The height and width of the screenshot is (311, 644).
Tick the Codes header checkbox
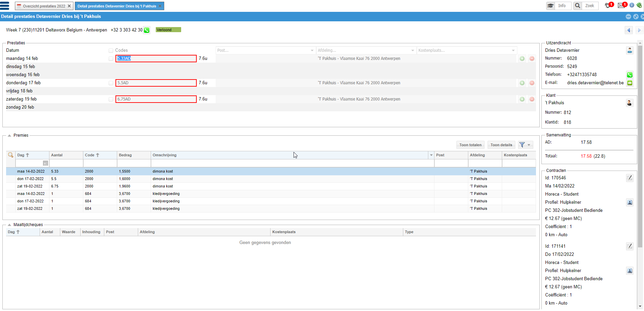(111, 50)
